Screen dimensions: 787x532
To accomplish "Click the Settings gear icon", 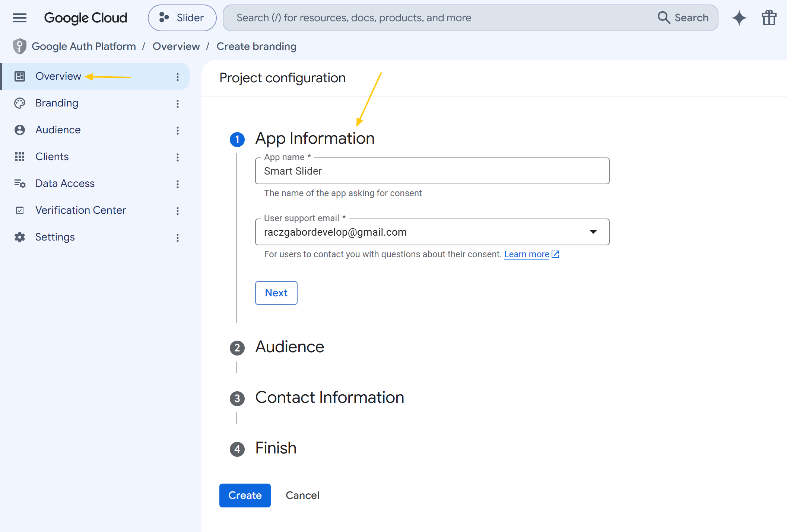I will 20,237.
